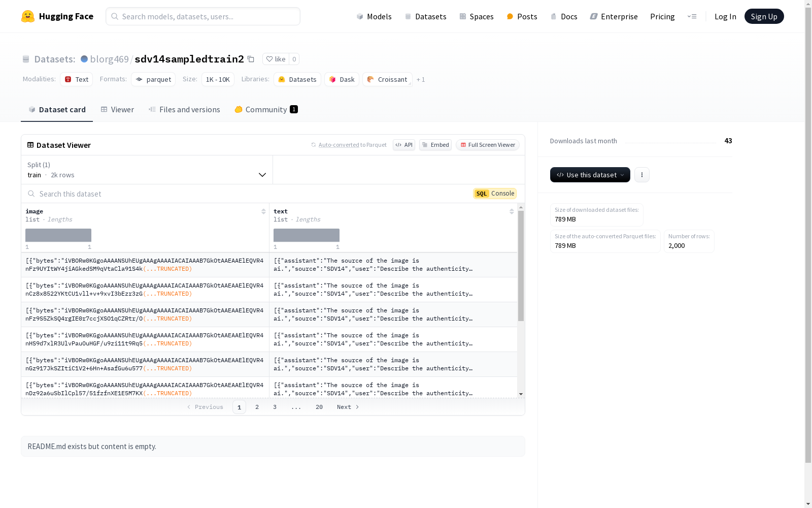This screenshot has height=508, width=812.
Task: Select page 1 in pagination
Action: 239,407
